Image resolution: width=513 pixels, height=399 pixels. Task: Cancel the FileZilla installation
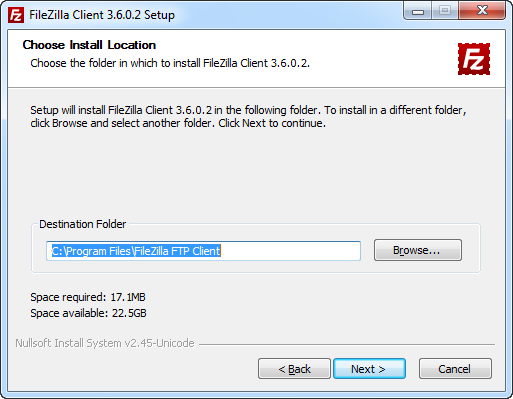455,369
